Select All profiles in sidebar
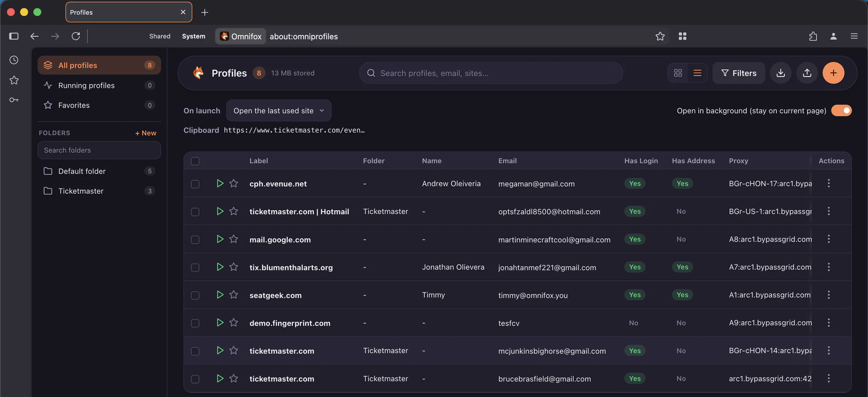Viewport: 868px width, 397px height. point(99,65)
